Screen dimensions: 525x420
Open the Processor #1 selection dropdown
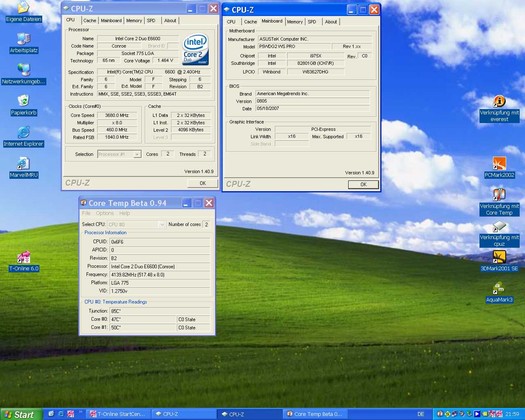(137, 154)
